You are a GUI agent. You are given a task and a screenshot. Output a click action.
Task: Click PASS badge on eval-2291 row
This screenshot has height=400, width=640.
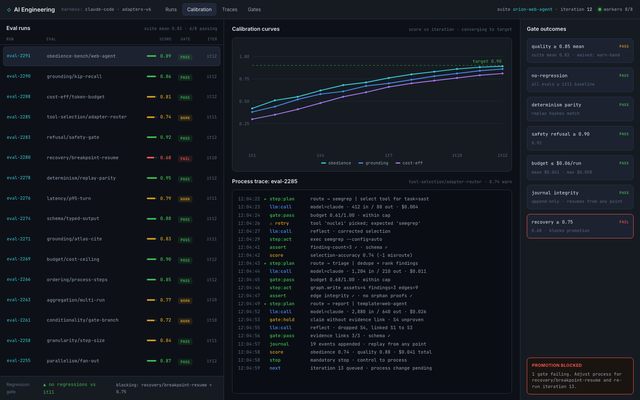(x=185, y=57)
